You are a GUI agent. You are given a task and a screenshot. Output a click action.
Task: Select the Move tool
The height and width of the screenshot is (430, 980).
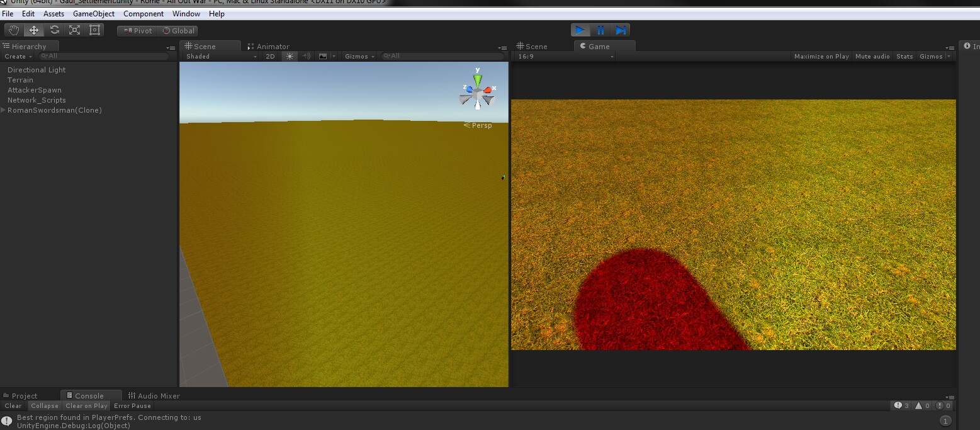tap(33, 30)
